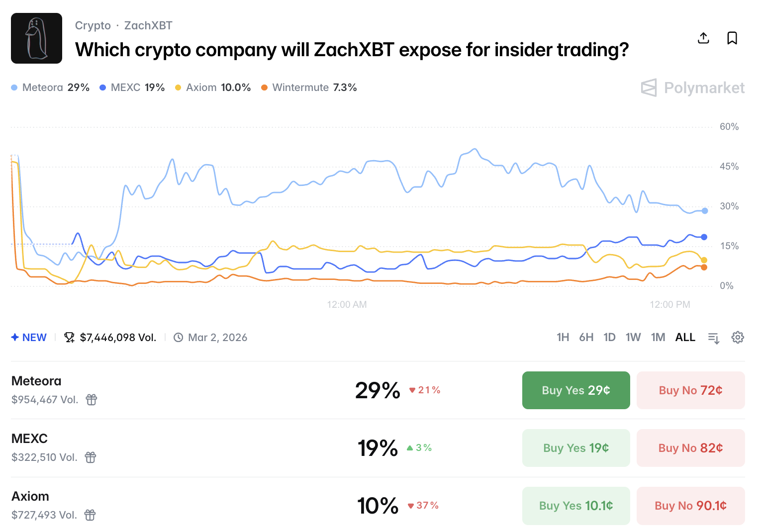Viewport: 758px width, 532px height.
Task: Click the gift icon under Meteora
Action: pyautogui.click(x=91, y=399)
